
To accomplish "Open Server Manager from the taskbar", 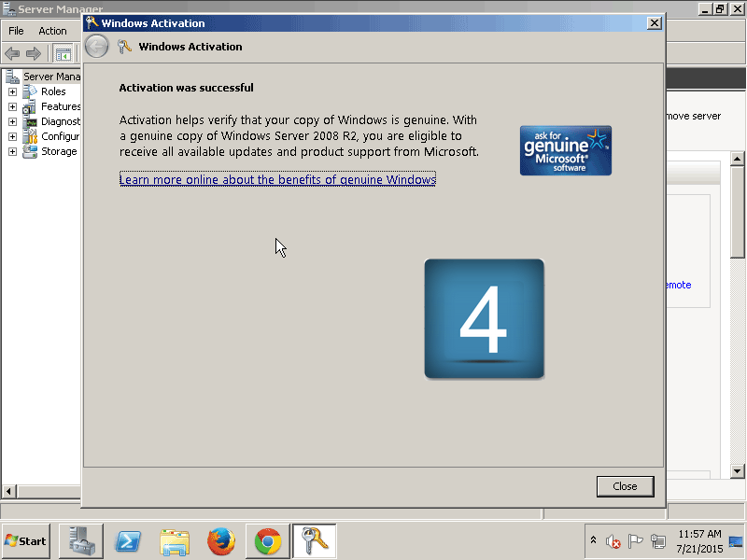I will (80, 541).
